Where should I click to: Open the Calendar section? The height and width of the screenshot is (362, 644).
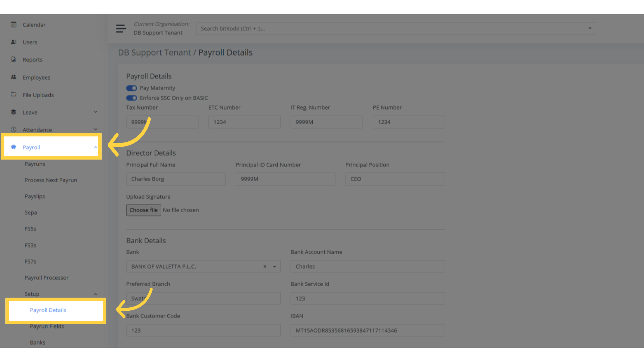coord(13,24)
